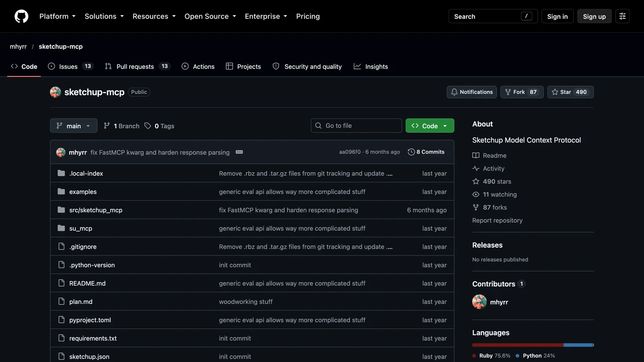Viewport: 644px width, 362px height.
Task: Expand the Solutions menu
Action: click(x=104, y=16)
